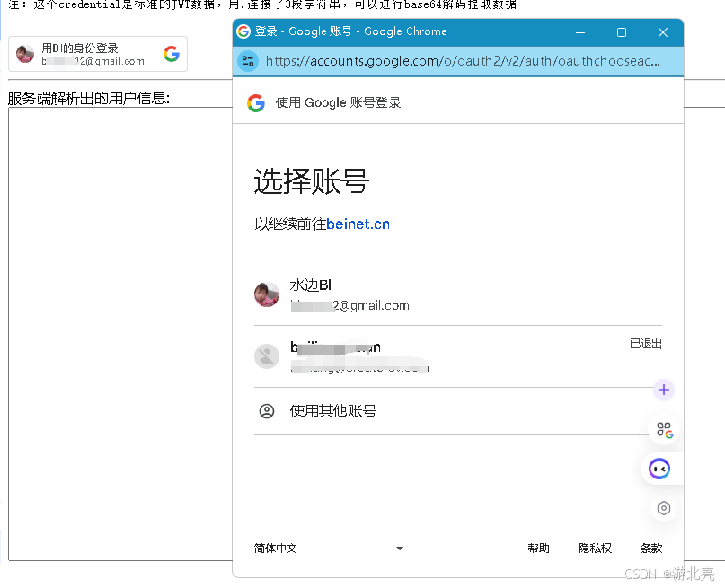Click the person icon beside 使用其他账号
Image resolution: width=725 pixels, height=588 pixels.
coord(267,411)
